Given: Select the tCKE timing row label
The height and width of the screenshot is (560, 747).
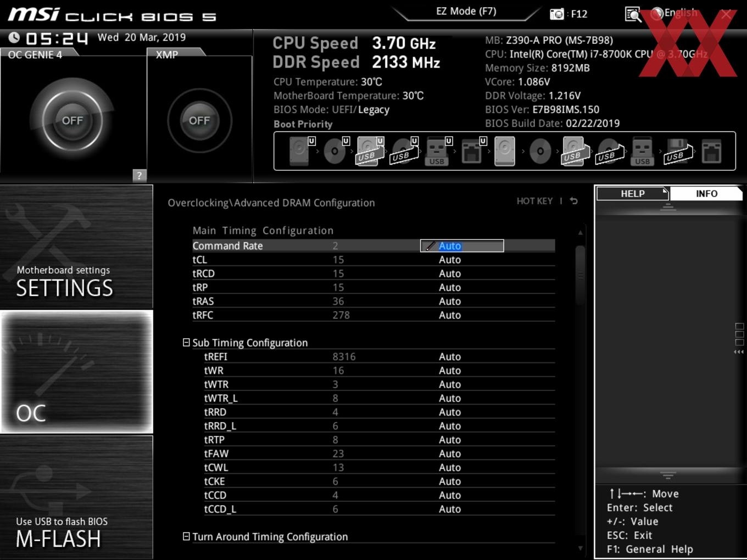Looking at the screenshot, I should pyautogui.click(x=214, y=481).
